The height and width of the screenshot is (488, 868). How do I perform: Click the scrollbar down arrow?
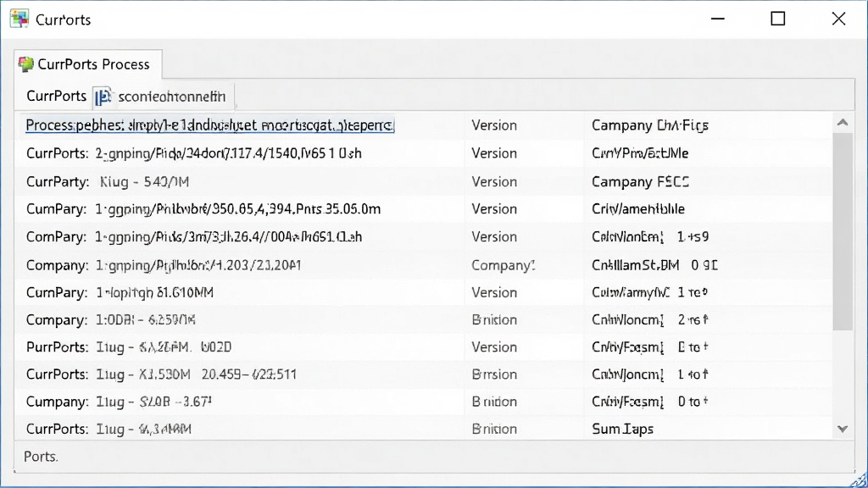click(843, 429)
